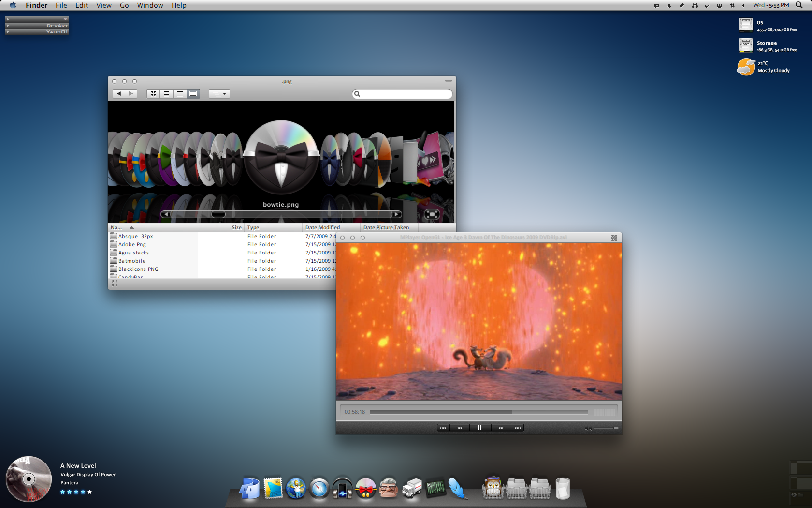This screenshot has height=508, width=812.
Task: Open the Apple menu
Action: tap(13, 5)
